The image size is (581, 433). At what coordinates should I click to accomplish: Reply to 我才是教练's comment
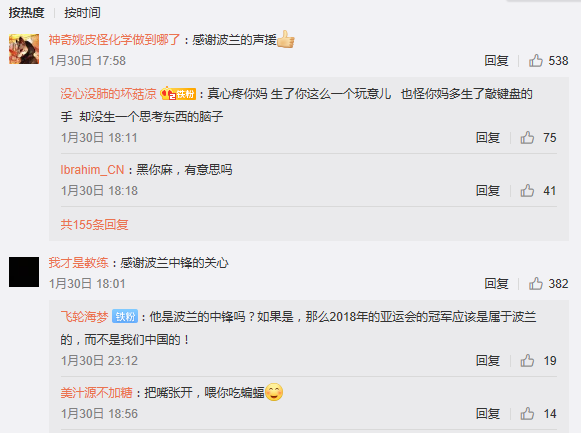point(497,283)
